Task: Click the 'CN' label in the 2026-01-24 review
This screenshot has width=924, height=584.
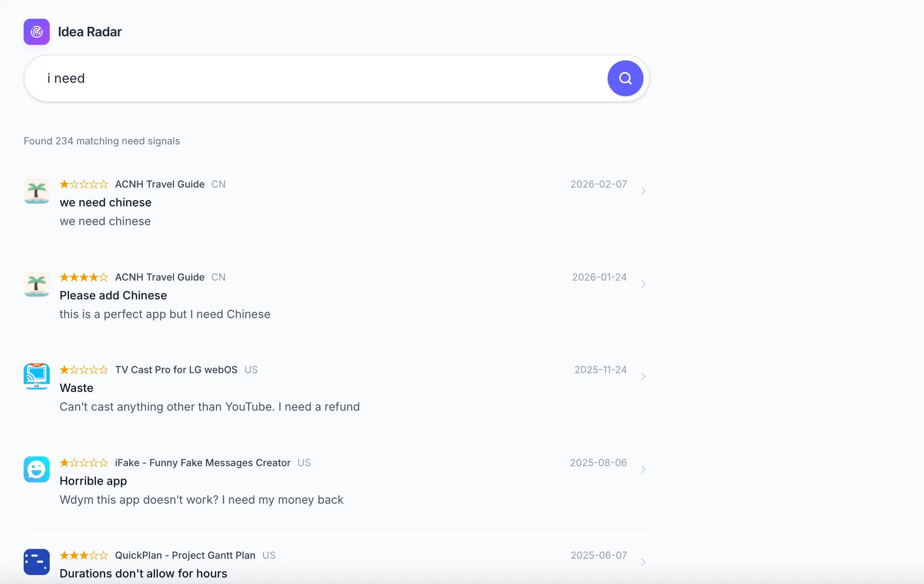Action: (219, 277)
